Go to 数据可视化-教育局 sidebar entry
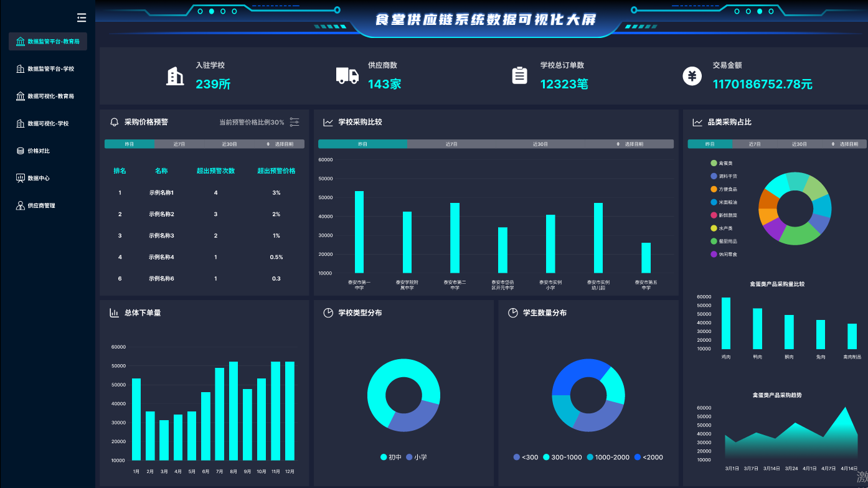 [50, 96]
